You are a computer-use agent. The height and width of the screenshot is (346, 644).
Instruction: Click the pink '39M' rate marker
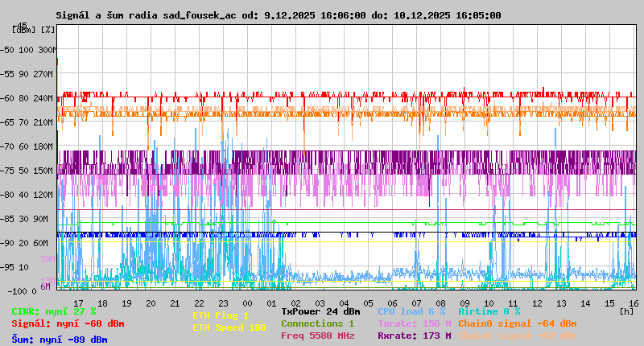(x=47, y=259)
